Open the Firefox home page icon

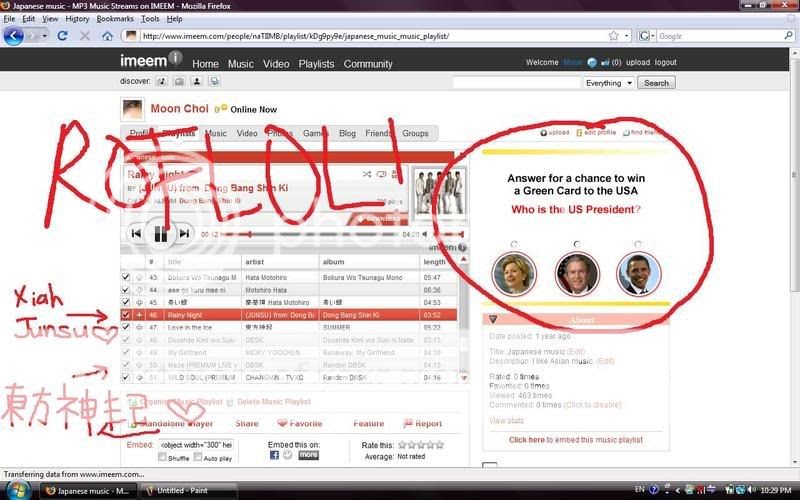click(x=107, y=36)
